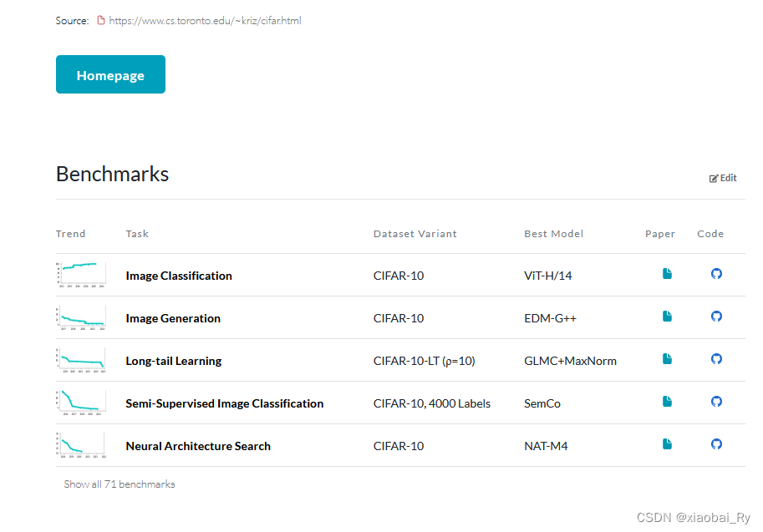763x532 pixels.
Task: Click the Benchmarks section heading
Action: point(113,174)
